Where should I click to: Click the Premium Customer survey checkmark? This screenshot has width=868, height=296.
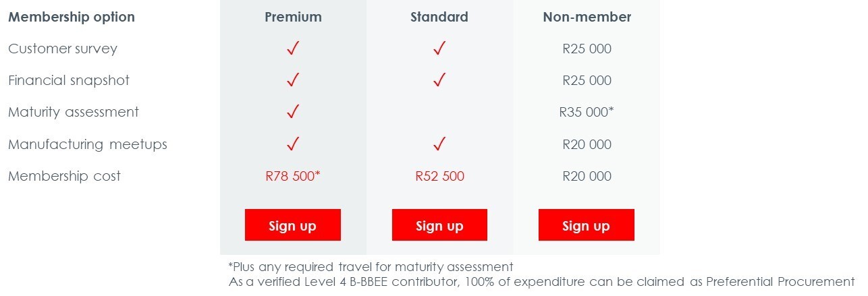(x=293, y=48)
